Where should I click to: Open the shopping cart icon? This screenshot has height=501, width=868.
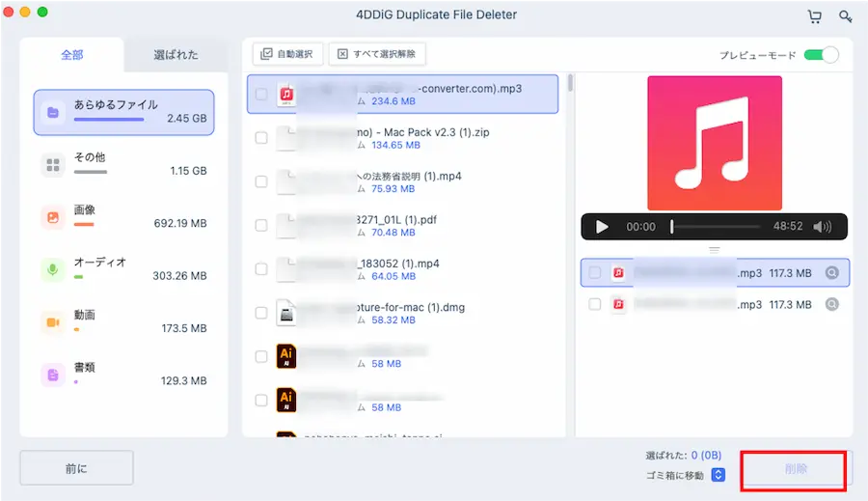click(814, 16)
